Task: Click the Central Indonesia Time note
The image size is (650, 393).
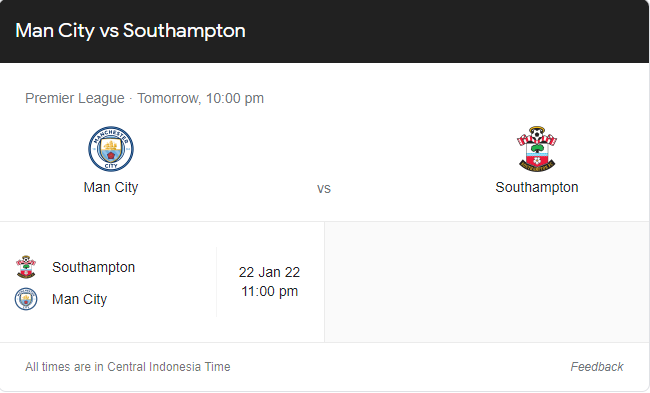Action: pyautogui.click(x=128, y=367)
